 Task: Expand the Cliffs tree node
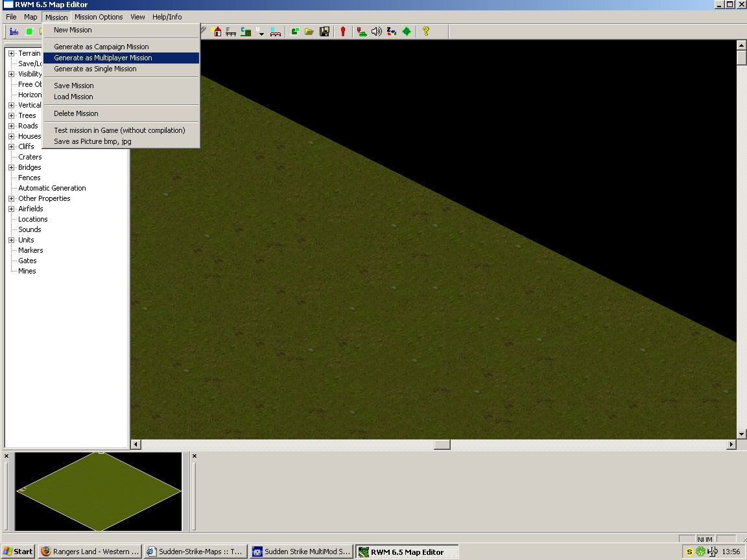pos(12,146)
